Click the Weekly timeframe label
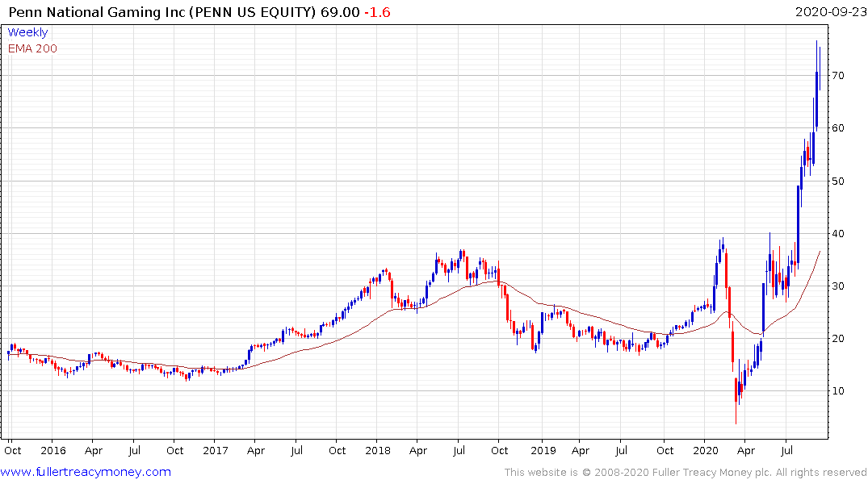Viewport: 868px width, 484px height. pyautogui.click(x=27, y=32)
